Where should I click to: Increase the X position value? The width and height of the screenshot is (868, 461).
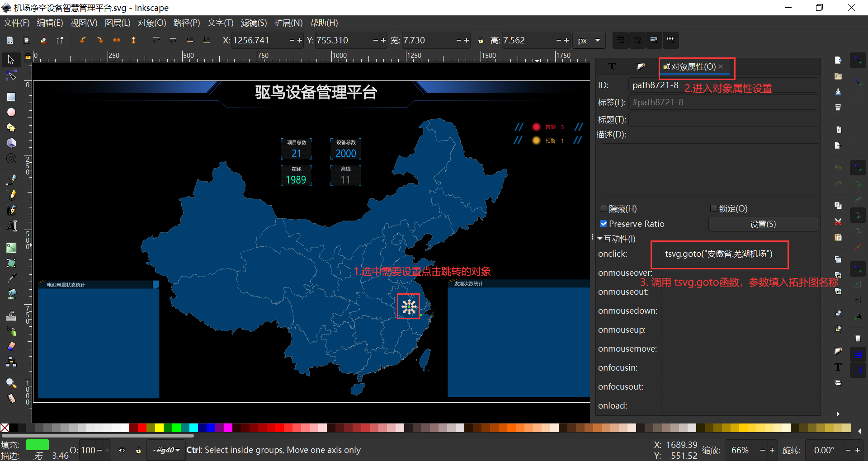click(x=299, y=40)
